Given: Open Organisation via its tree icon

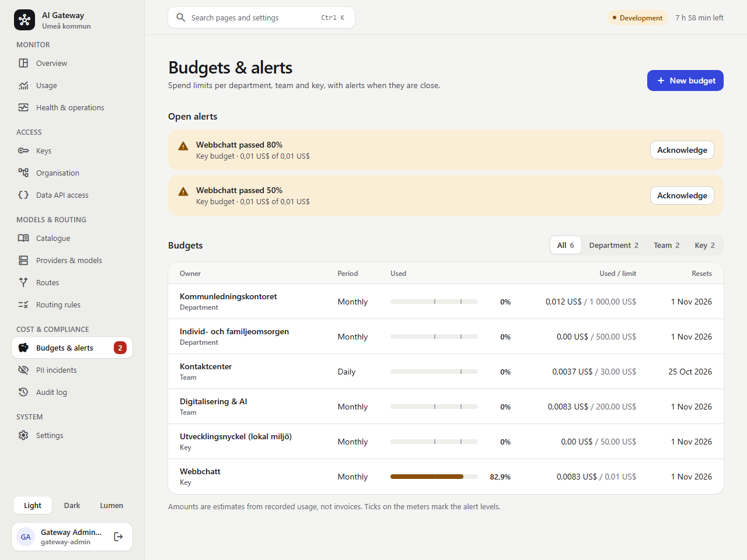Looking at the screenshot, I should [x=23, y=173].
